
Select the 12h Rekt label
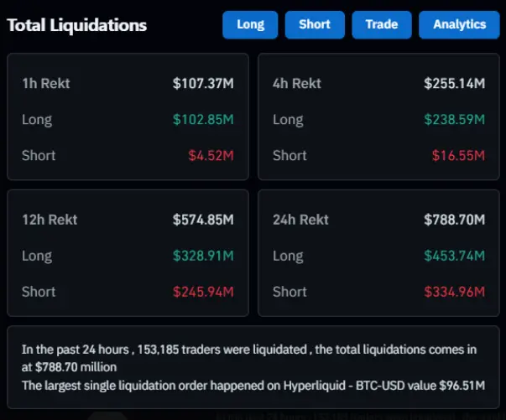(50, 220)
